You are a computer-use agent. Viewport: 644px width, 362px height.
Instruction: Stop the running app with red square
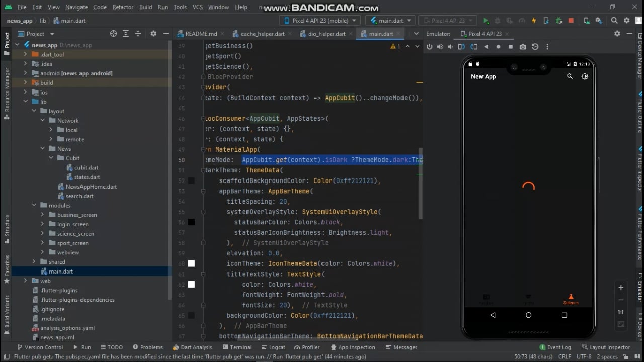click(571, 21)
